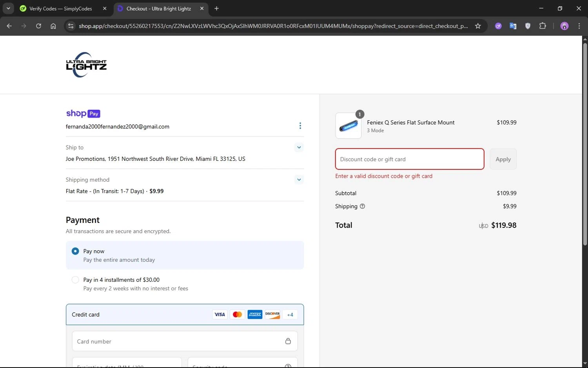Click the $119.98 total amount
Viewport: 588px width, 368px height.
coord(504,225)
